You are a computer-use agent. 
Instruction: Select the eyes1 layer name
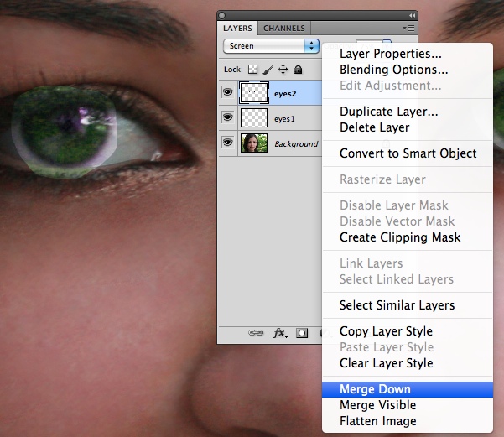(284, 119)
